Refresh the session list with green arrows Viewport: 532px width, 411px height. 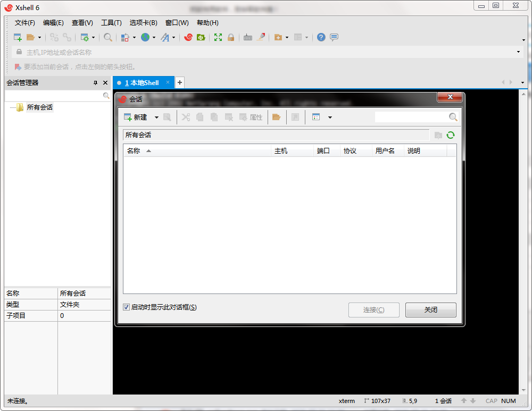pos(451,135)
